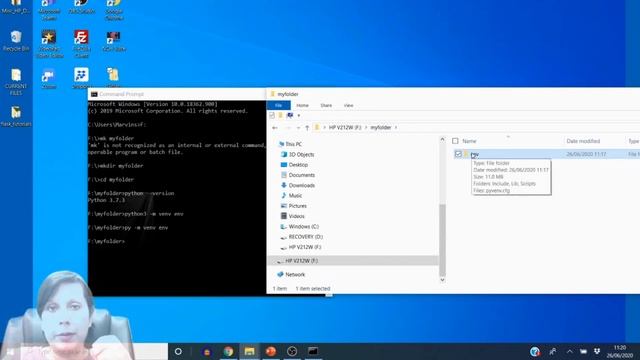
Task: Click the env row date 26/06/2020 11:17
Action: tap(586, 154)
